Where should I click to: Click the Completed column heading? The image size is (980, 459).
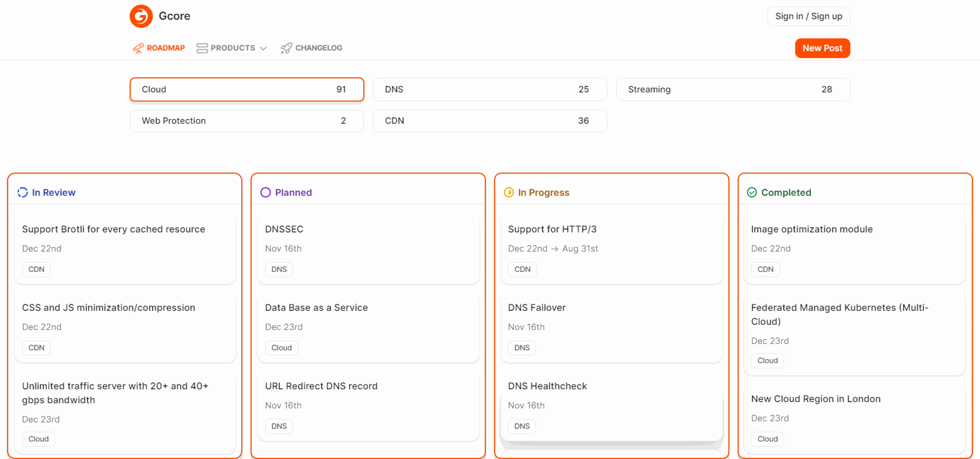click(x=786, y=193)
